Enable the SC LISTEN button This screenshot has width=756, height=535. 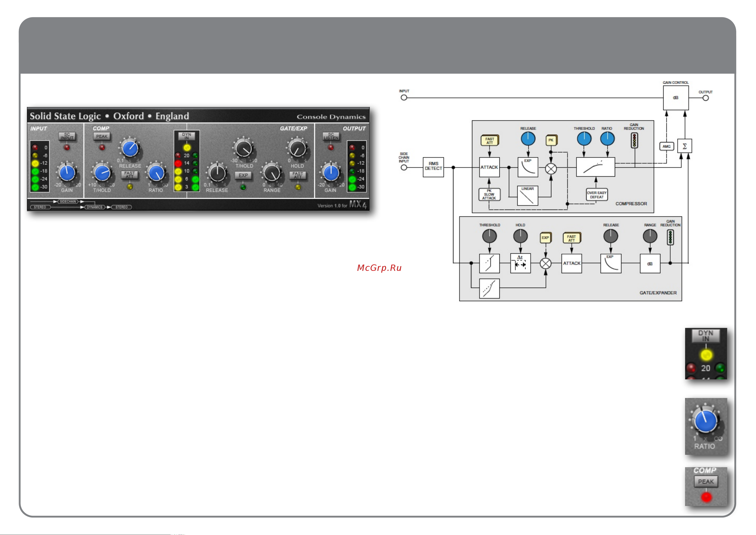point(331,136)
